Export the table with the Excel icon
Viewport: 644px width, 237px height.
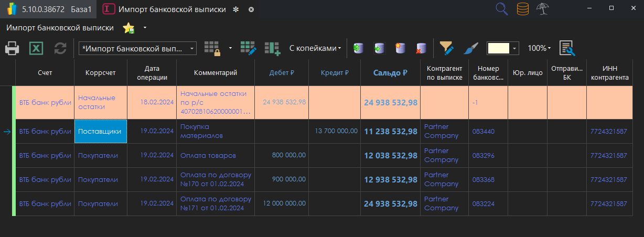(36, 49)
